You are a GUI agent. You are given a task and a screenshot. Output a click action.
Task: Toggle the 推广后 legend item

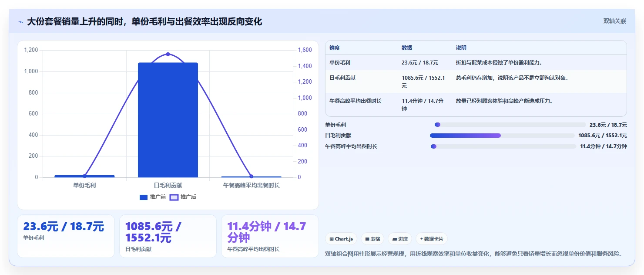183,197
